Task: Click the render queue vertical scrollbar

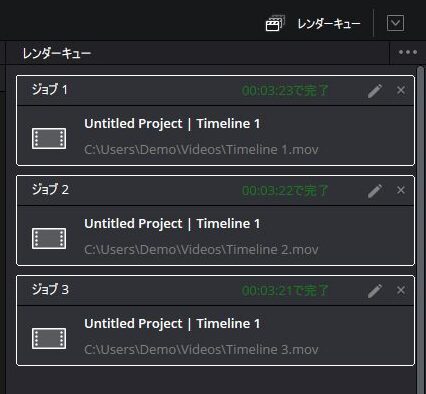Action: 421,230
